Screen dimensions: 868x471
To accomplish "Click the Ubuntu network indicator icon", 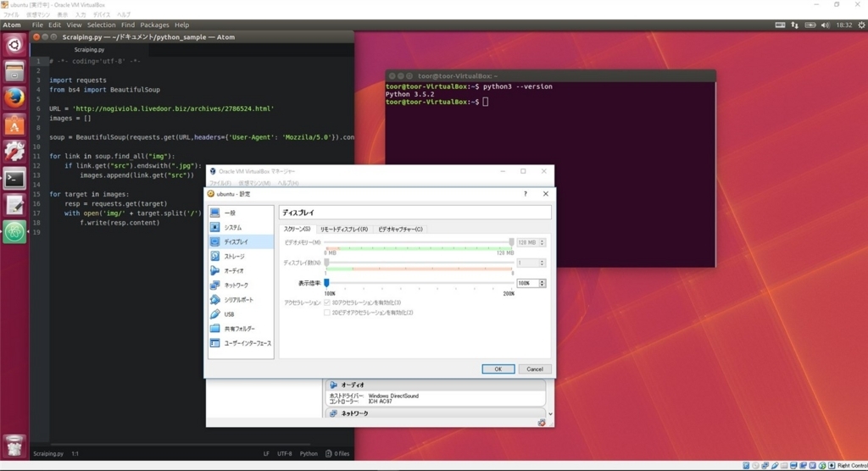I will [795, 25].
